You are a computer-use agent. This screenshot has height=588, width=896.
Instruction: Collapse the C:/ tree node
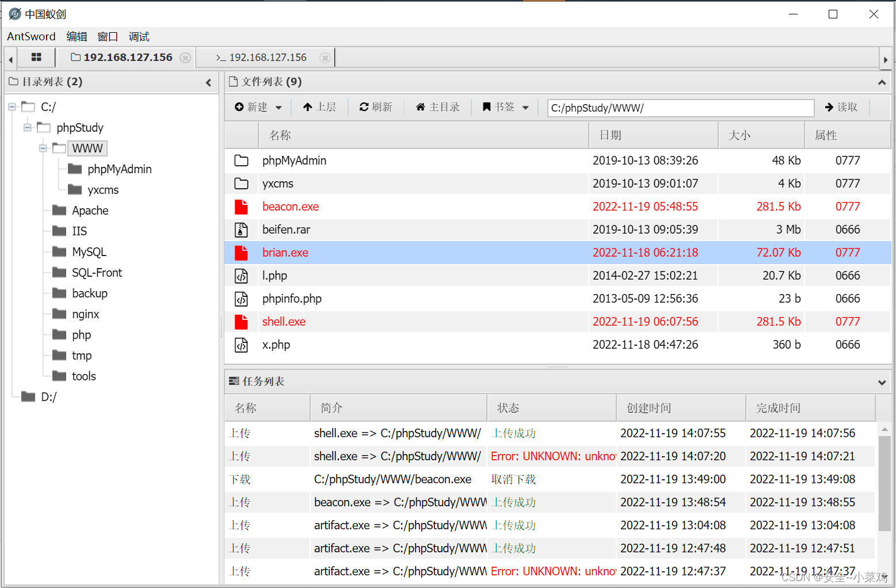[12, 106]
